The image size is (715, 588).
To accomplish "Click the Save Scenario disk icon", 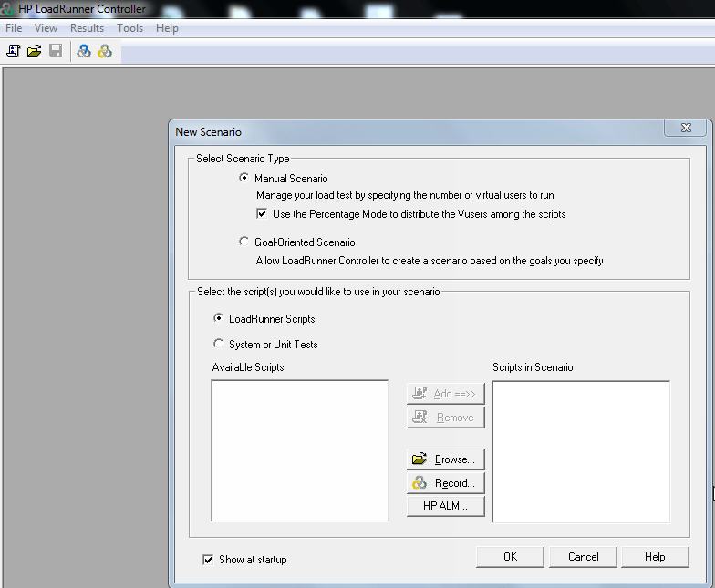I will 56,51.
